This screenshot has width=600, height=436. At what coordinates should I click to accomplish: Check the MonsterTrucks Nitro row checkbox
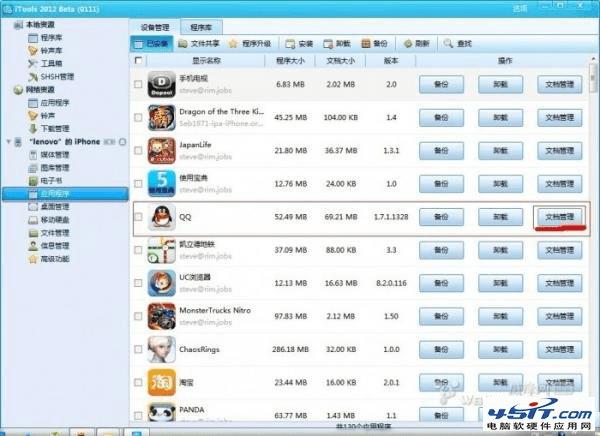[x=138, y=316]
